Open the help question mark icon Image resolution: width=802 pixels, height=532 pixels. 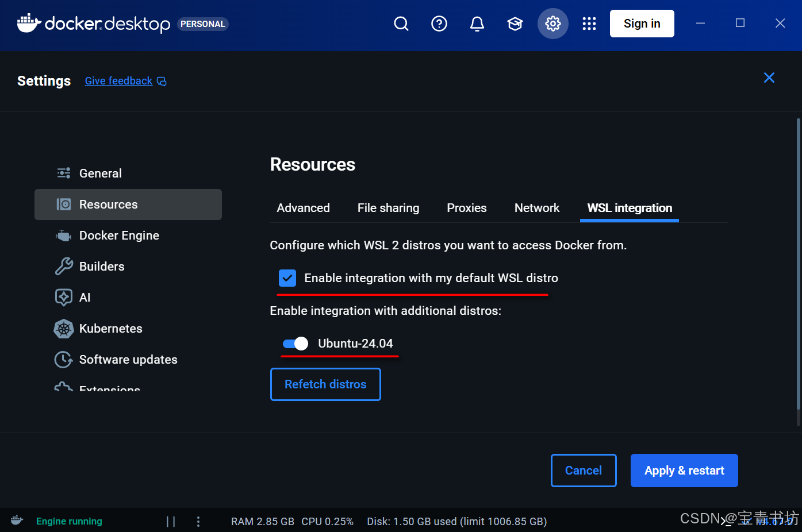pos(439,24)
